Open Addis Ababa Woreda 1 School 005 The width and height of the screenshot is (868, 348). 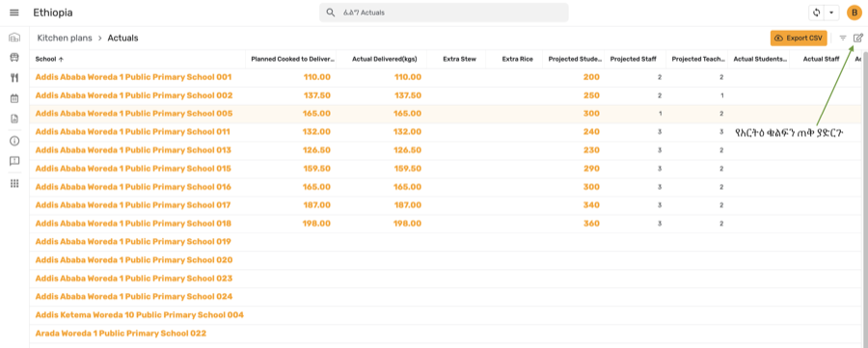(x=134, y=114)
